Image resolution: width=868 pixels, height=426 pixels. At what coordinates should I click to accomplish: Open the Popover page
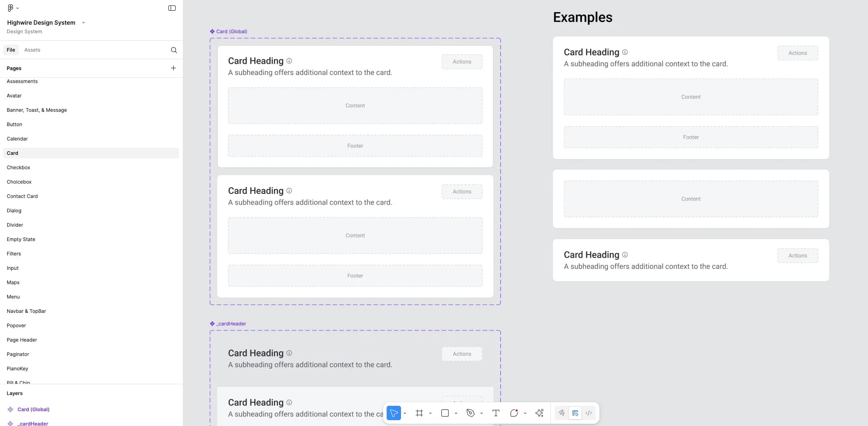click(x=91, y=325)
